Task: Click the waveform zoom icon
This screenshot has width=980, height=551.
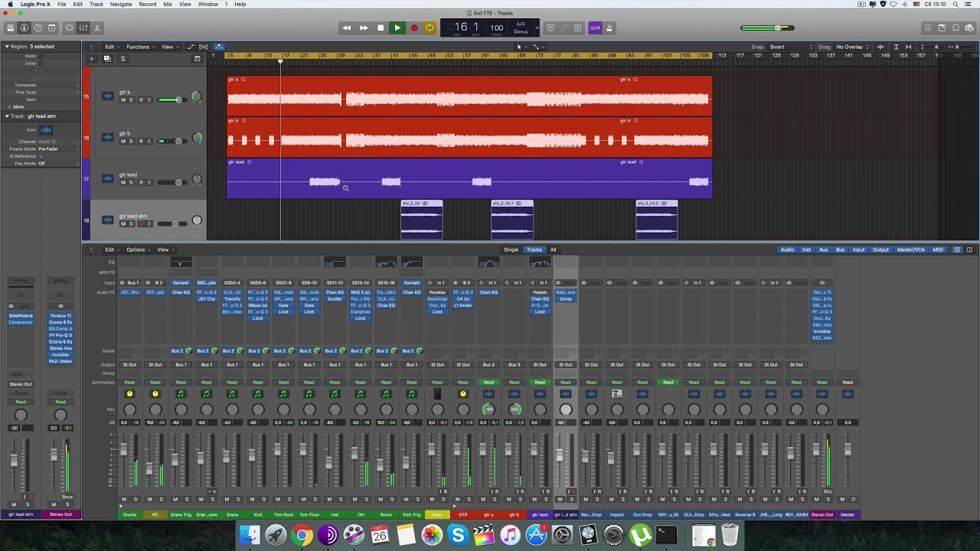Action: coord(880,47)
